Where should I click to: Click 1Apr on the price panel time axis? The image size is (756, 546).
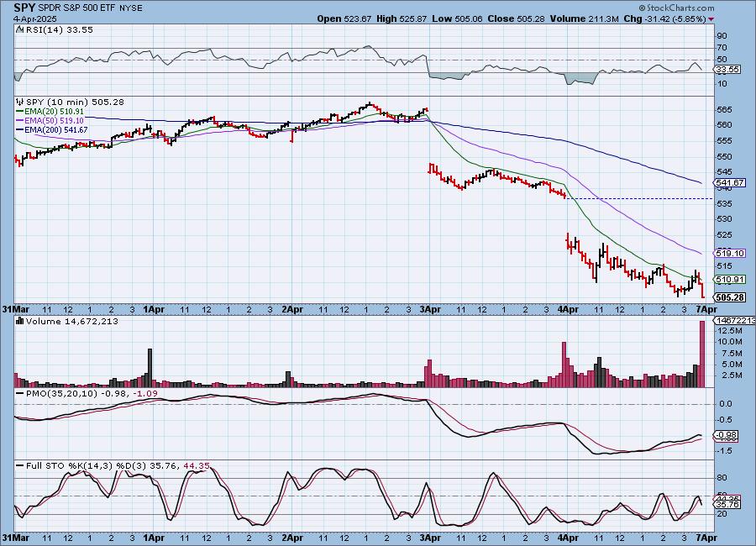coord(155,309)
